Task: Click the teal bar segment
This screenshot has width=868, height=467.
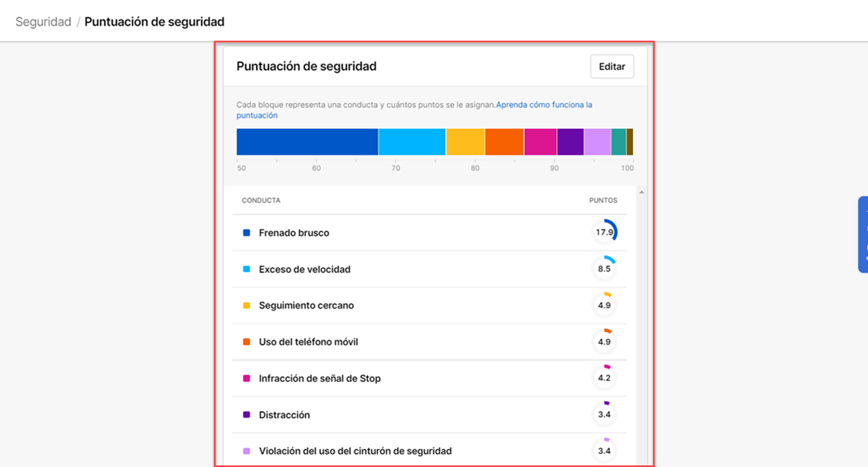Action: 618,142
